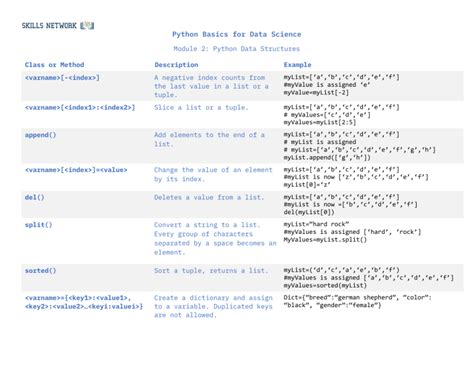Viewport: 474px width, 365px height.
Task: Click the example line 'myValue=myList[-2]'
Action: 316,93
